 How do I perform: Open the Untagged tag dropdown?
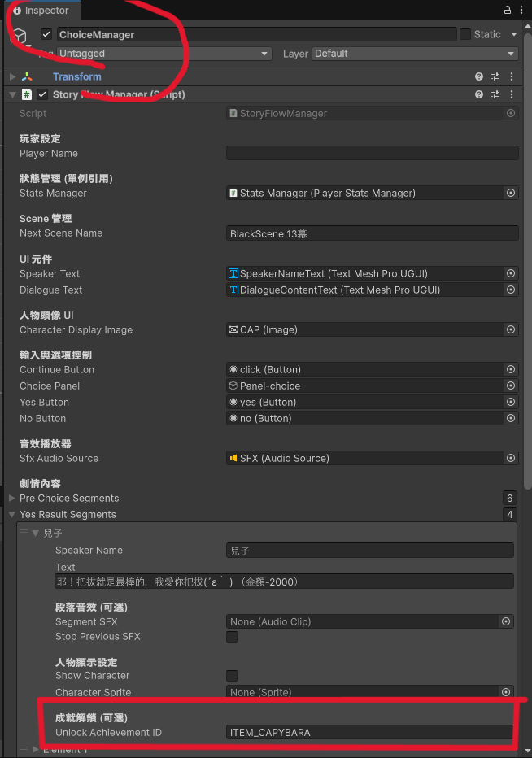(x=164, y=54)
